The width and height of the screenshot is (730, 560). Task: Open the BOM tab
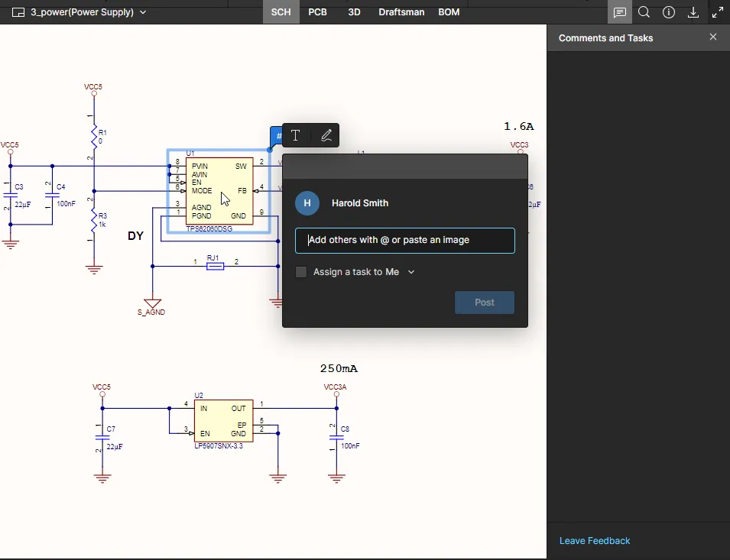(449, 12)
